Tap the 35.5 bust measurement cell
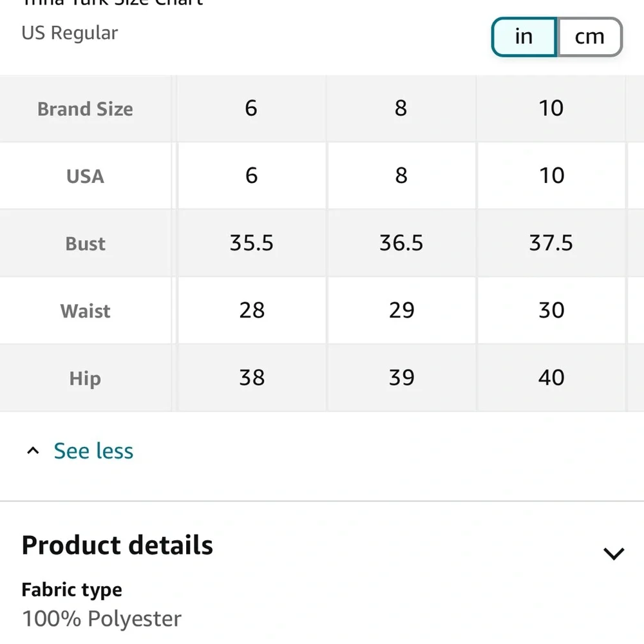The height and width of the screenshot is (644, 644). (251, 243)
